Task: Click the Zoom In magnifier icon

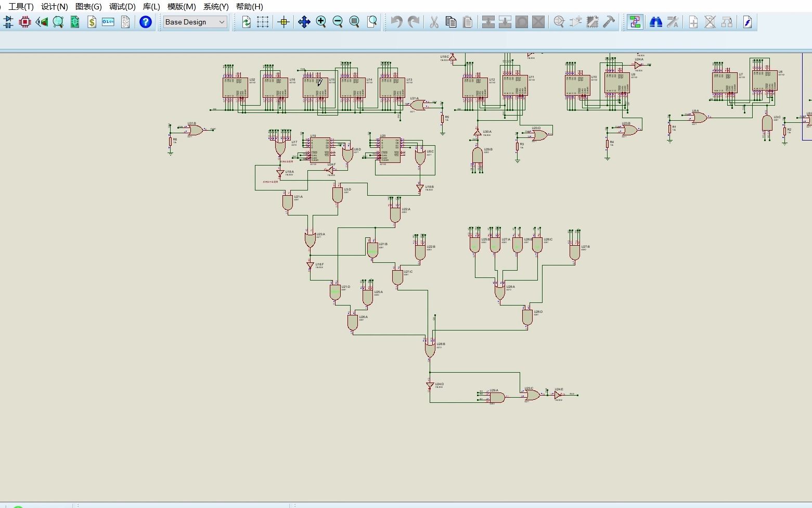Action: pos(321,22)
